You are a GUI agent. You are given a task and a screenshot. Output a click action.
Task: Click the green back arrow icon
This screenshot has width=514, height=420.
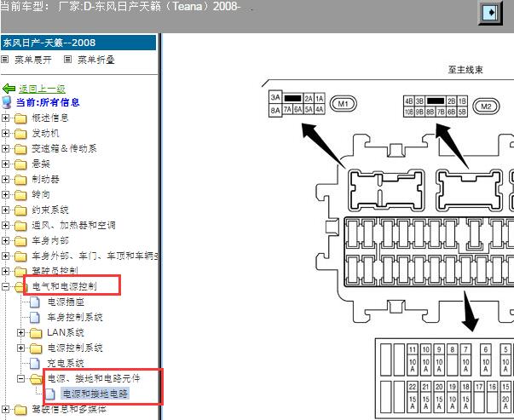9,89
